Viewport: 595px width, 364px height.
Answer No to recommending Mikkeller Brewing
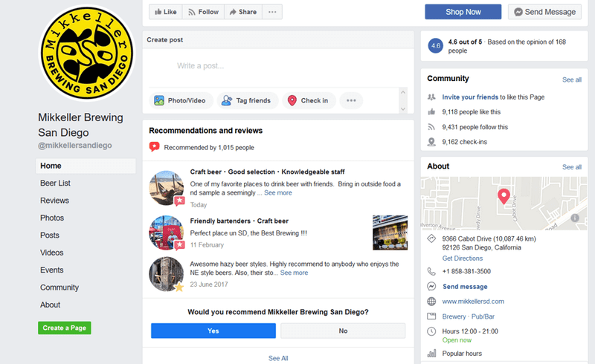pos(343,331)
